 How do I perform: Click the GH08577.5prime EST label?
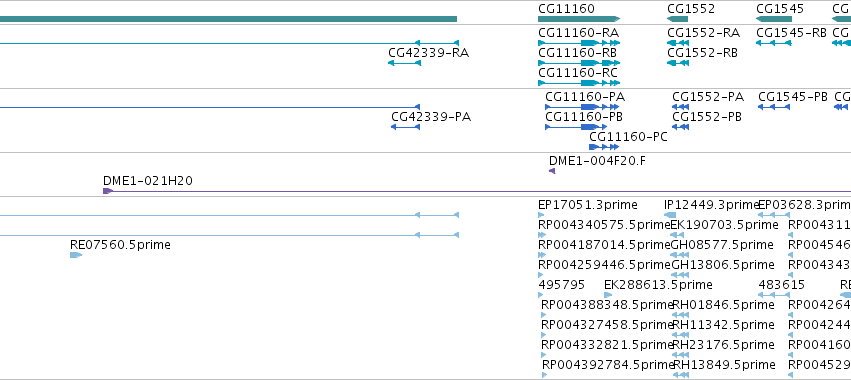coord(722,245)
